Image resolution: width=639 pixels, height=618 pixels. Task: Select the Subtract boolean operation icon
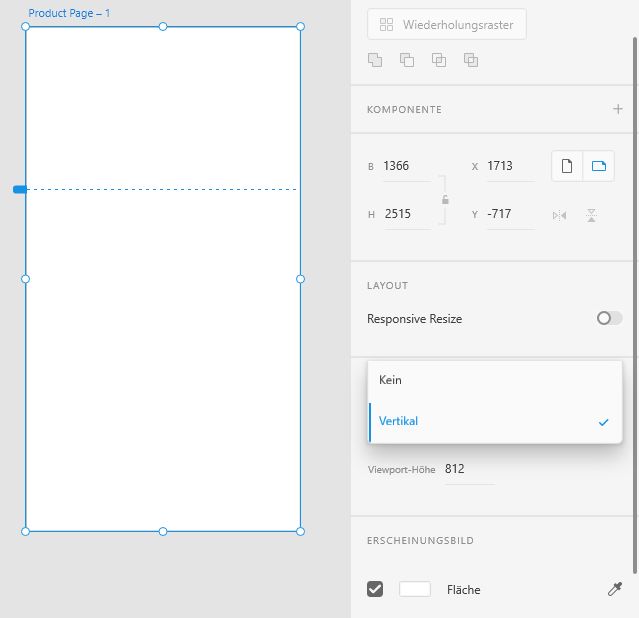coord(407,60)
